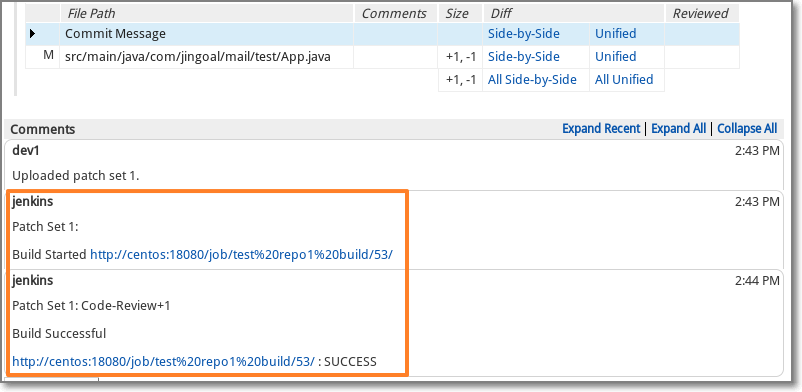Open the All Unified diff link
802x392 pixels.
624,80
